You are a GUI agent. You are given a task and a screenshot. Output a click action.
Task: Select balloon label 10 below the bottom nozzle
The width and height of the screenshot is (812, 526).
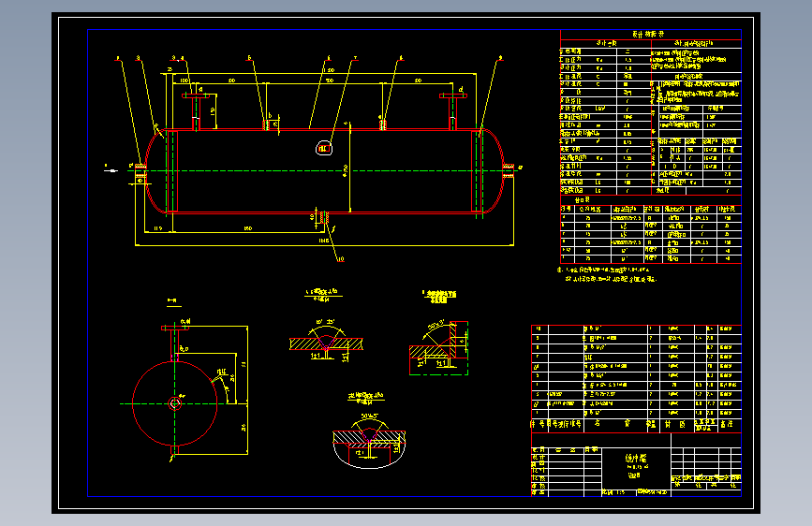tap(340, 259)
